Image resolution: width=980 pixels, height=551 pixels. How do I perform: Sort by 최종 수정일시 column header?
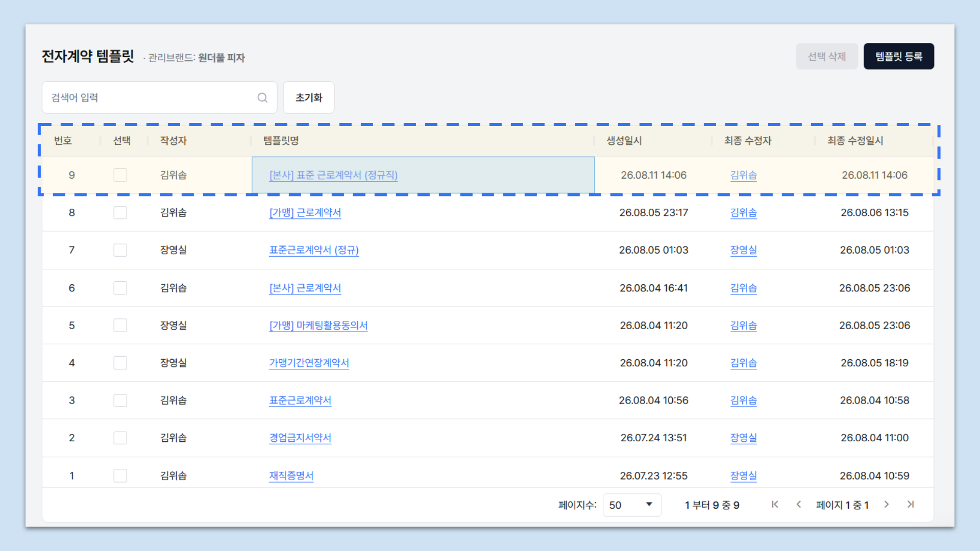[855, 141]
